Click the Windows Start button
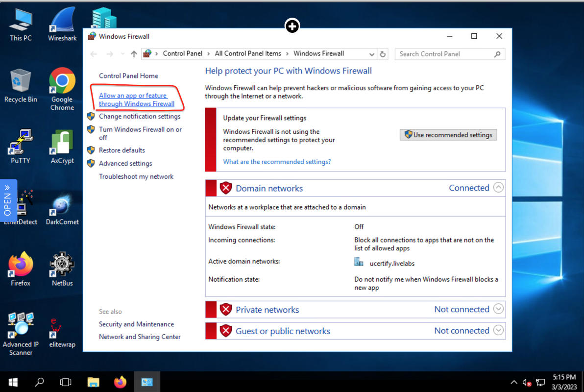 [13, 382]
